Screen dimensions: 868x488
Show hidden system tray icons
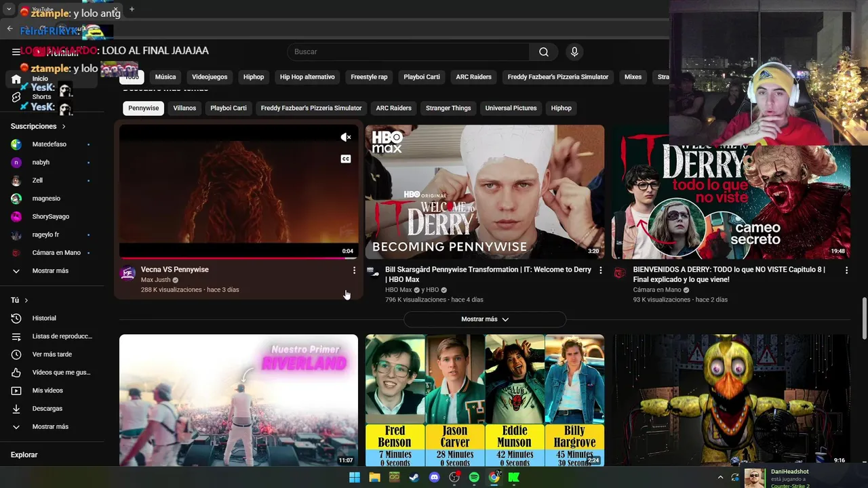click(720, 478)
